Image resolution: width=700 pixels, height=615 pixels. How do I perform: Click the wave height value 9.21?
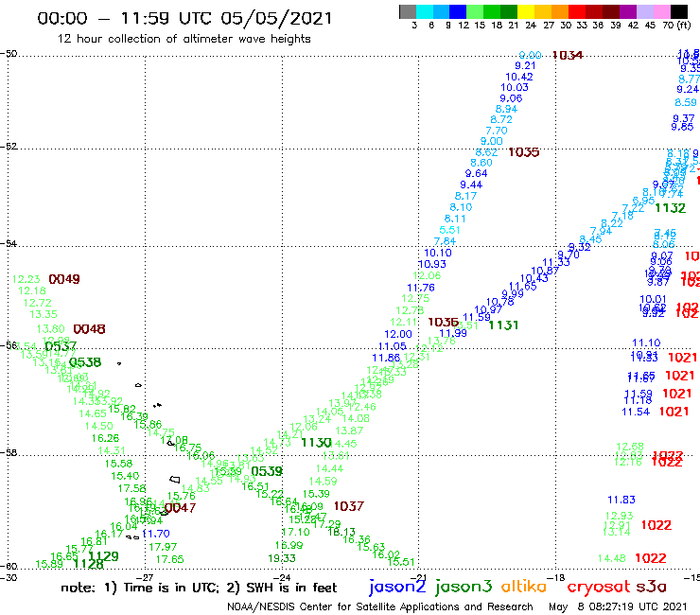[x=525, y=65]
